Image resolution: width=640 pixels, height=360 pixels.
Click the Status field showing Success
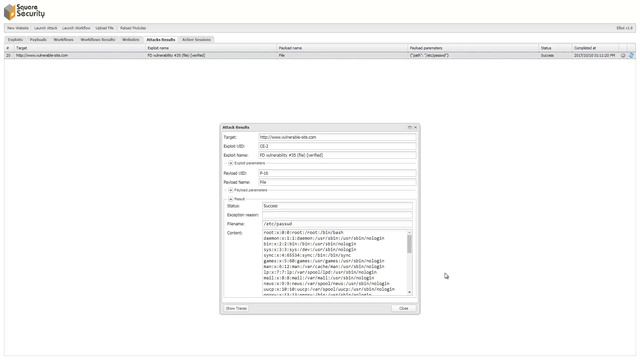coord(337,206)
